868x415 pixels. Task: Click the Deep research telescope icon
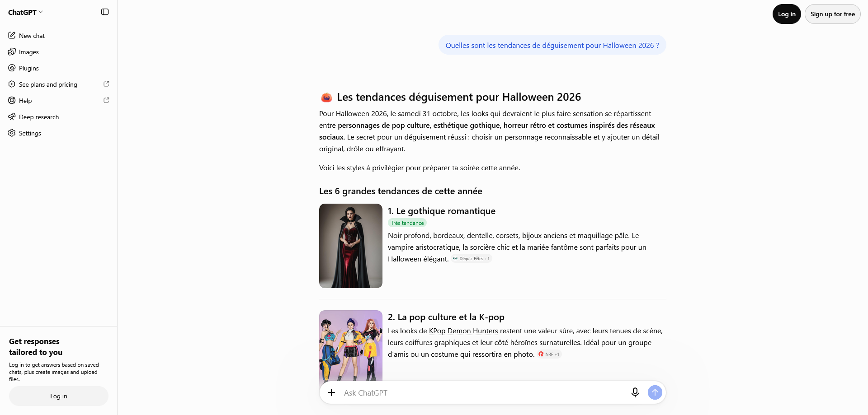(x=12, y=117)
